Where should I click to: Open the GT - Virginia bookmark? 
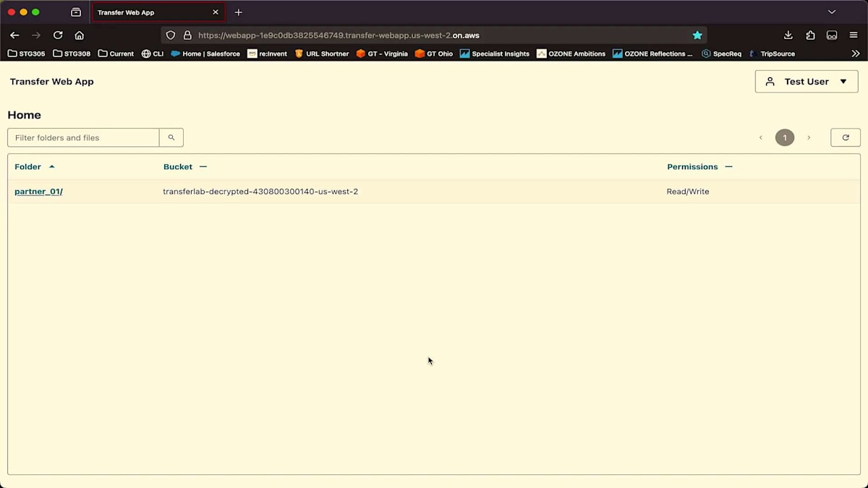382,53
